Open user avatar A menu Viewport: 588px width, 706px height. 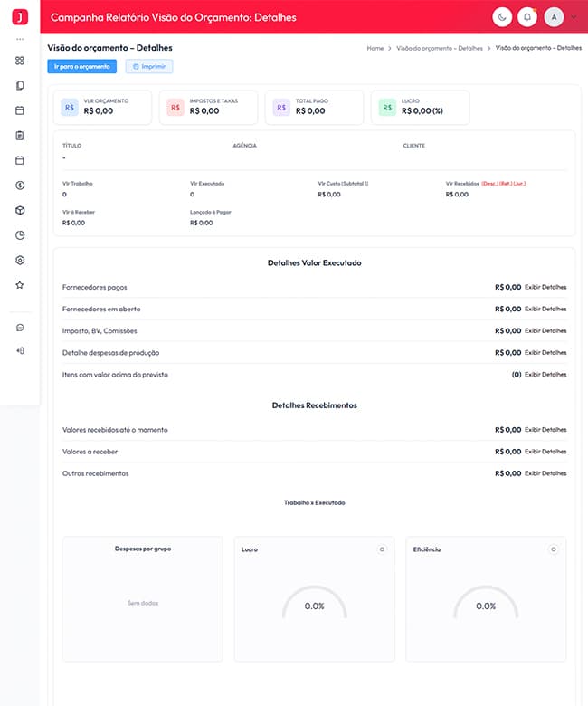[x=554, y=17]
